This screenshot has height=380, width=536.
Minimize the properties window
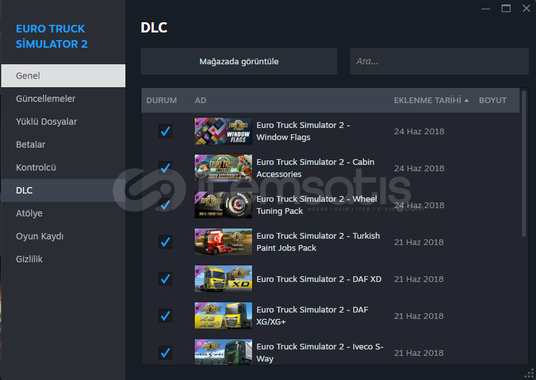(485, 9)
